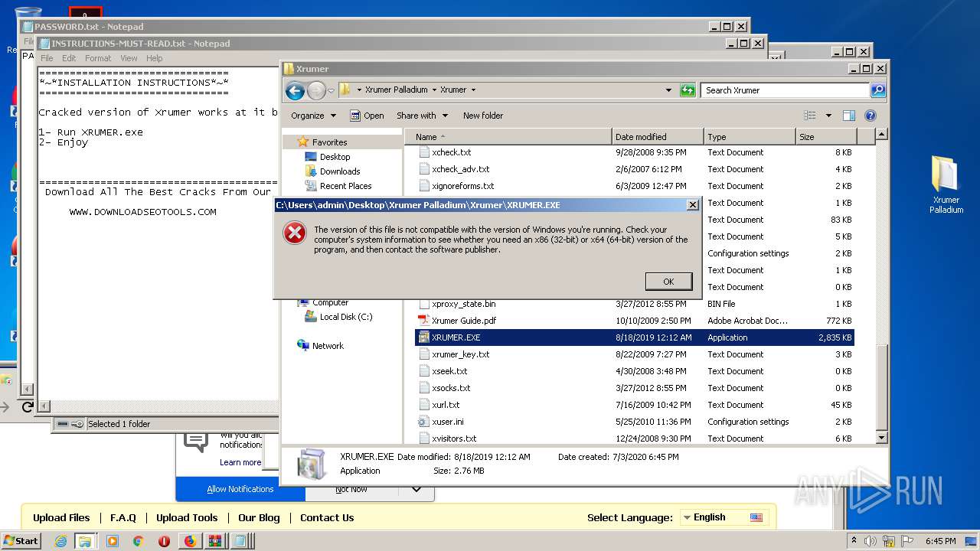
Task: Select Local Disk (C:) in the navigation pane
Action: [x=346, y=317]
